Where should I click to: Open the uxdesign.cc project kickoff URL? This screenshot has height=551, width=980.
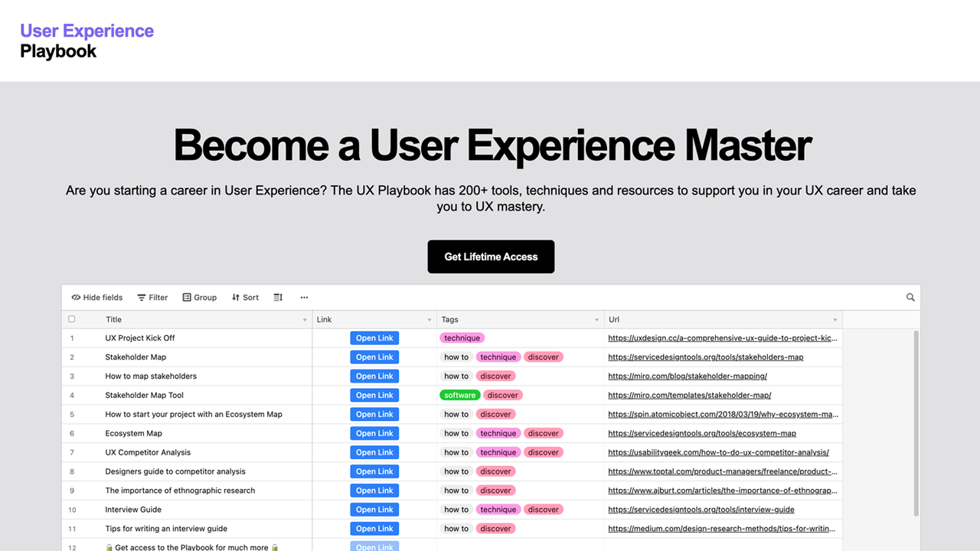pos(721,337)
